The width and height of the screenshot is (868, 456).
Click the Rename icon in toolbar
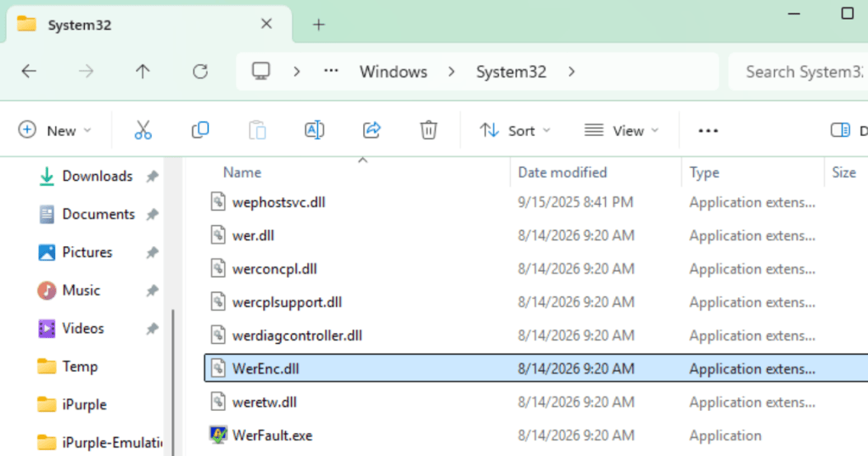coord(315,130)
